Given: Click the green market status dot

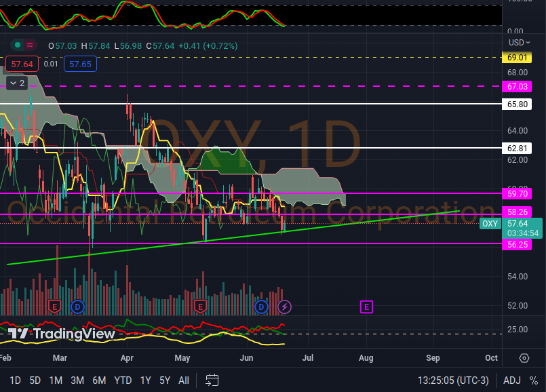Looking at the screenshot, I should pos(18,45).
